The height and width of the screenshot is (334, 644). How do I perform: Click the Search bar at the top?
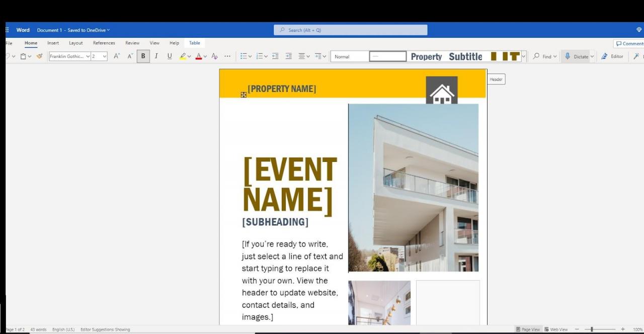[350, 30]
